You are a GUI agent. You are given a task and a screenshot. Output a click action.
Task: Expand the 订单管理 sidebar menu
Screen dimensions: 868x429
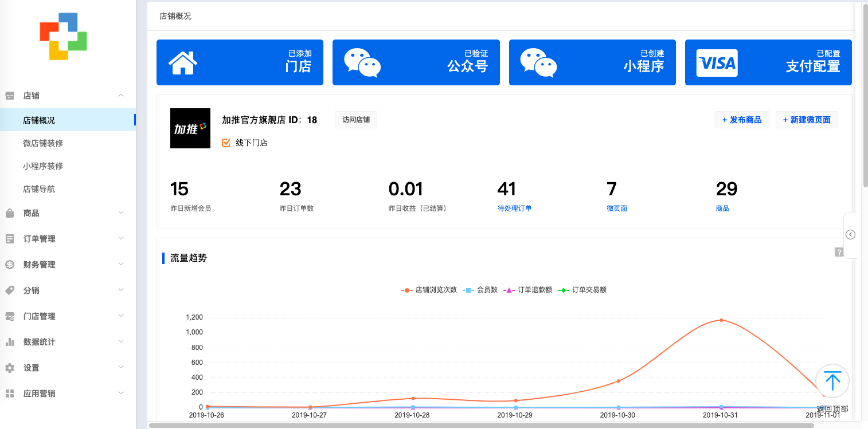[68, 239]
